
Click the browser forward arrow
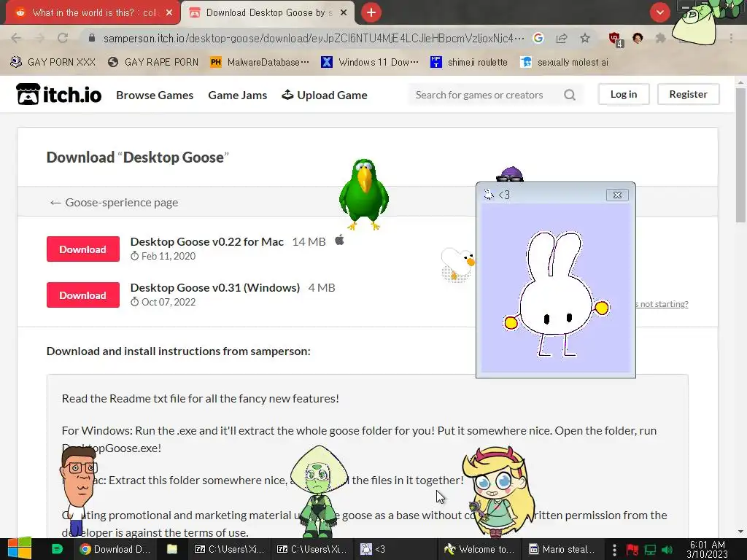[39, 38]
